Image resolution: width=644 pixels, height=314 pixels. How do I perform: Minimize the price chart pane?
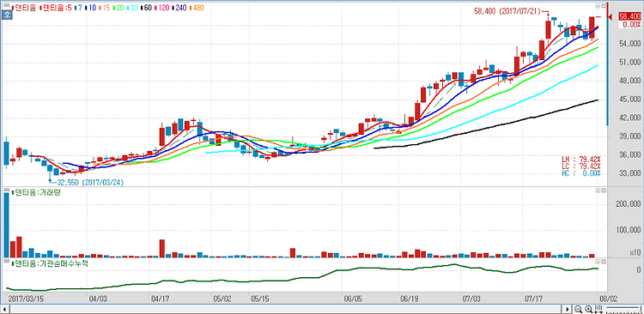point(598,6)
